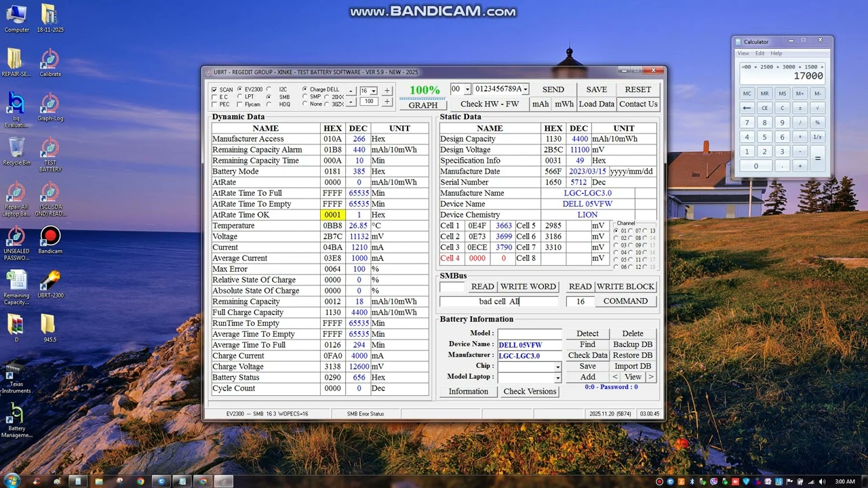Open the Windows Start menu orb
Screen dimensions: 868x488
tap(12, 481)
